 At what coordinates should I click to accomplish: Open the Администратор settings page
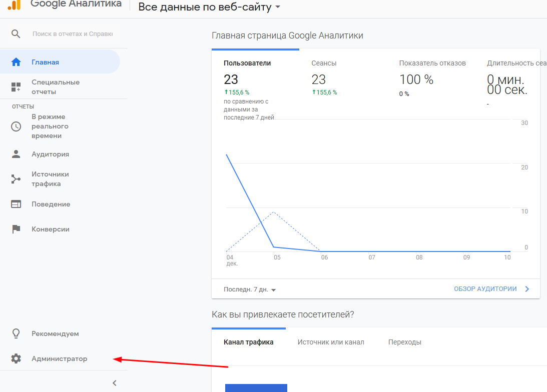tap(60, 358)
